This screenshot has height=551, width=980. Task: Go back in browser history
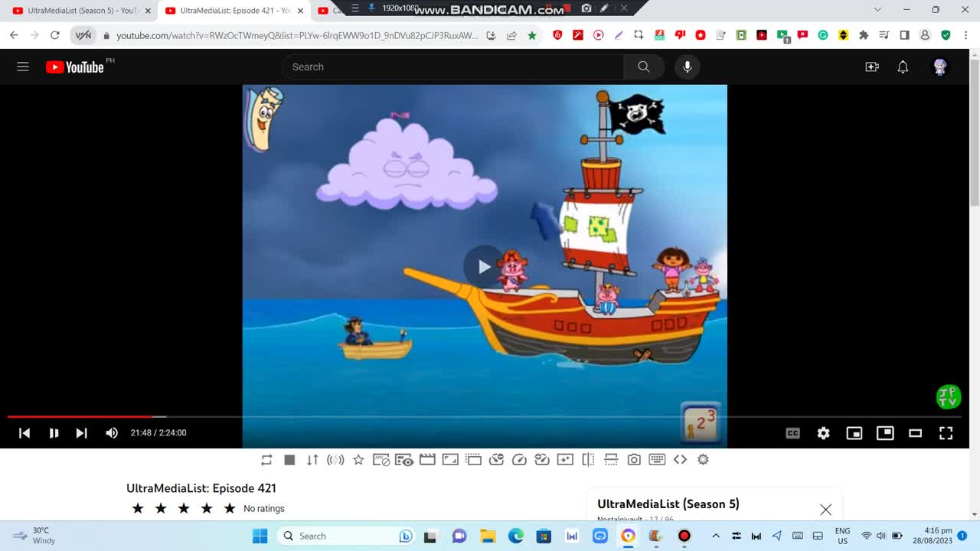(14, 35)
